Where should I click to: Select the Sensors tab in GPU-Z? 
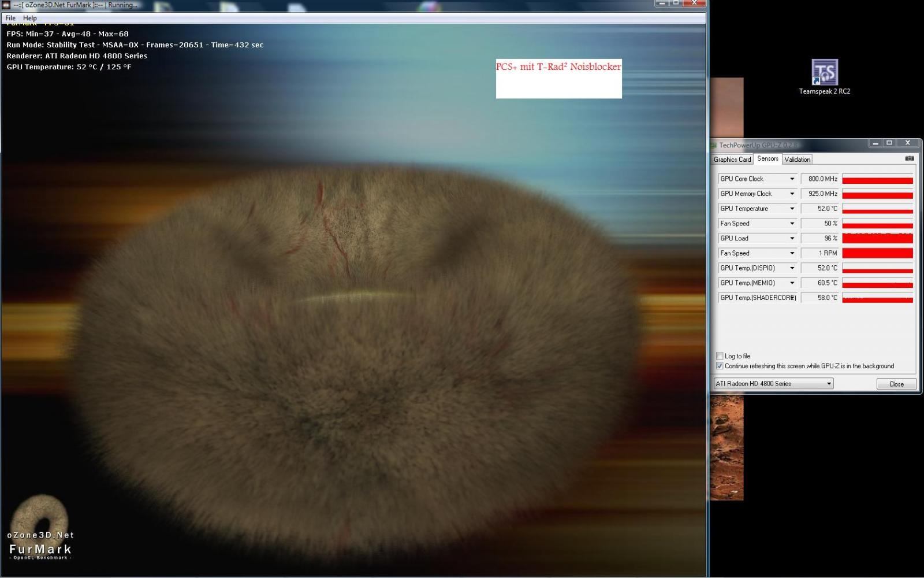[x=767, y=158]
